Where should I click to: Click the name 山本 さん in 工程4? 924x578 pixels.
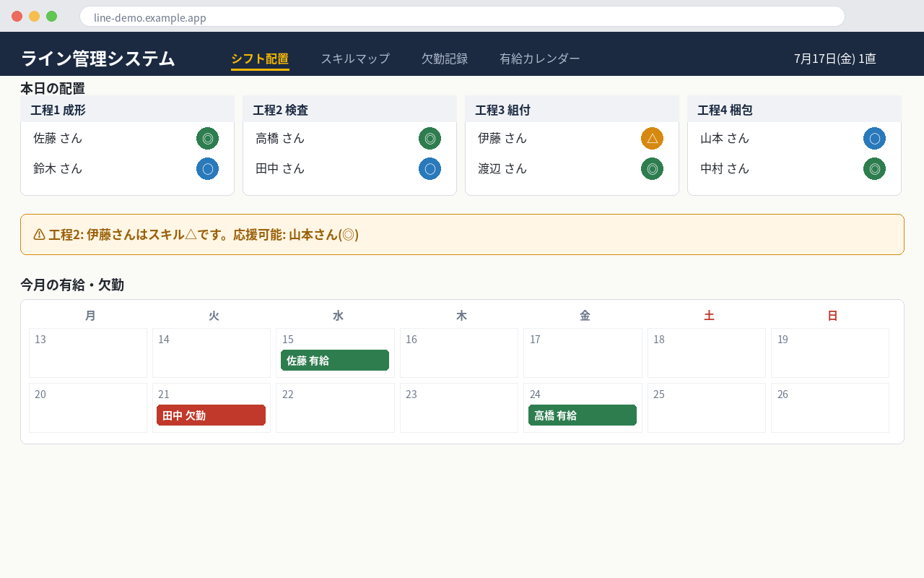tap(725, 138)
